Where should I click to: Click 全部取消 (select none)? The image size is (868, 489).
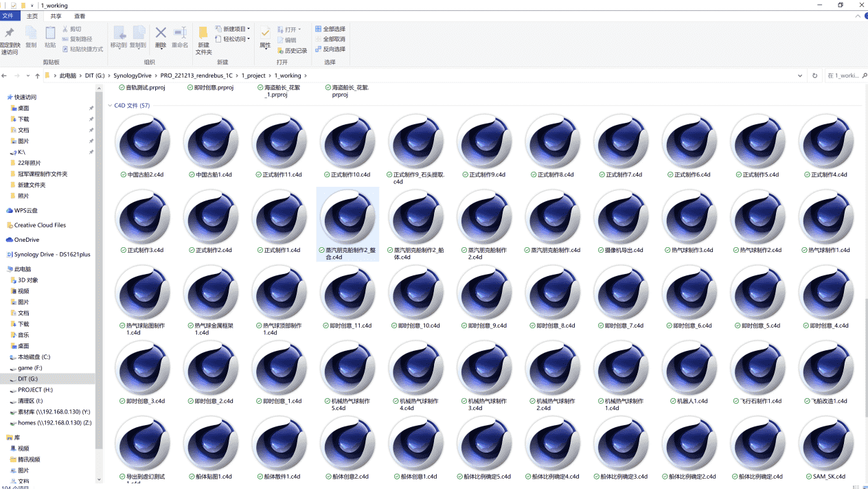(x=330, y=39)
